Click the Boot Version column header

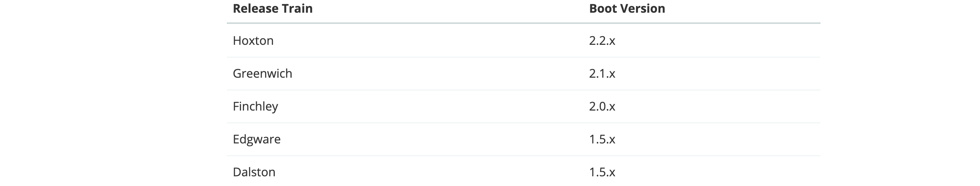click(627, 8)
